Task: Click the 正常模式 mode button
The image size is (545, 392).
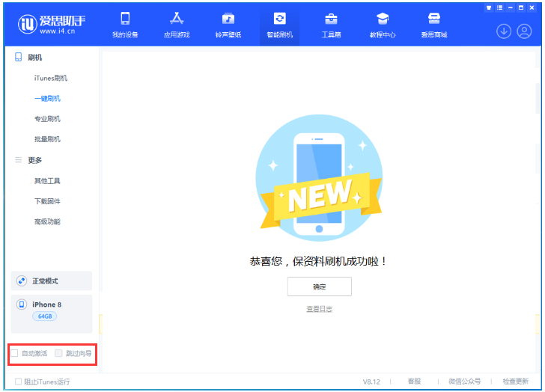Action: (x=52, y=281)
